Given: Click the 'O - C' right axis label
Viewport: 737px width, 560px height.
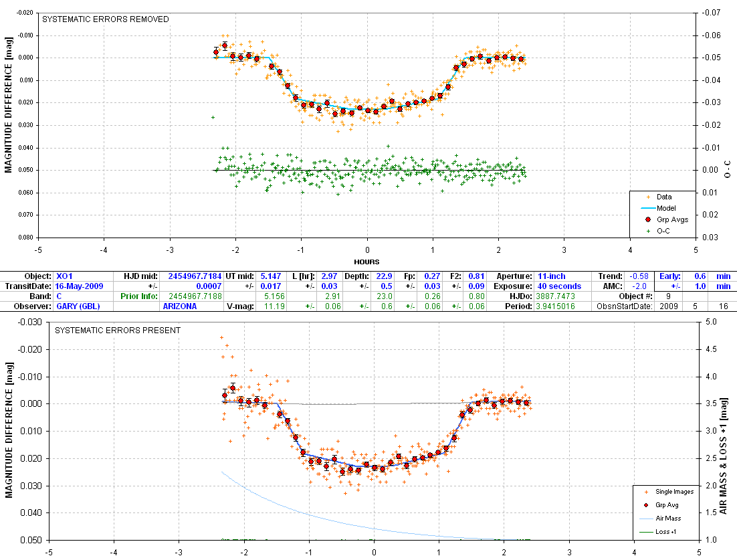Looking at the screenshot, I should tap(728, 169).
